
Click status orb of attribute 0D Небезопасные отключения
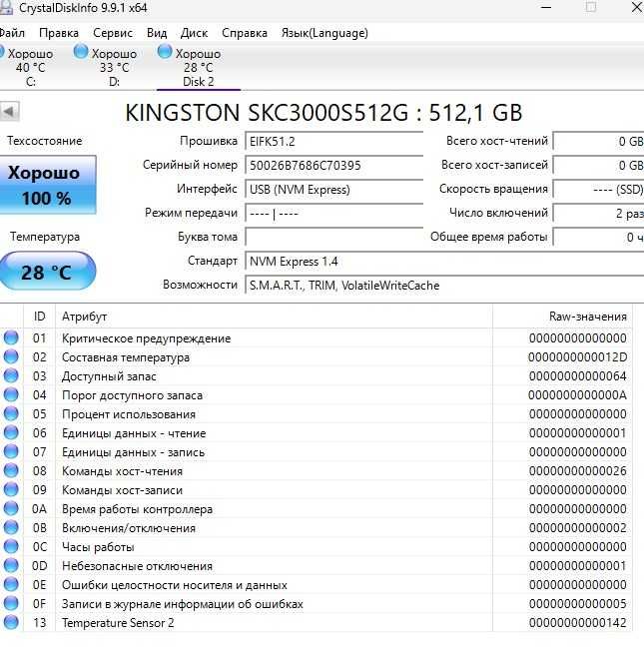(11, 565)
